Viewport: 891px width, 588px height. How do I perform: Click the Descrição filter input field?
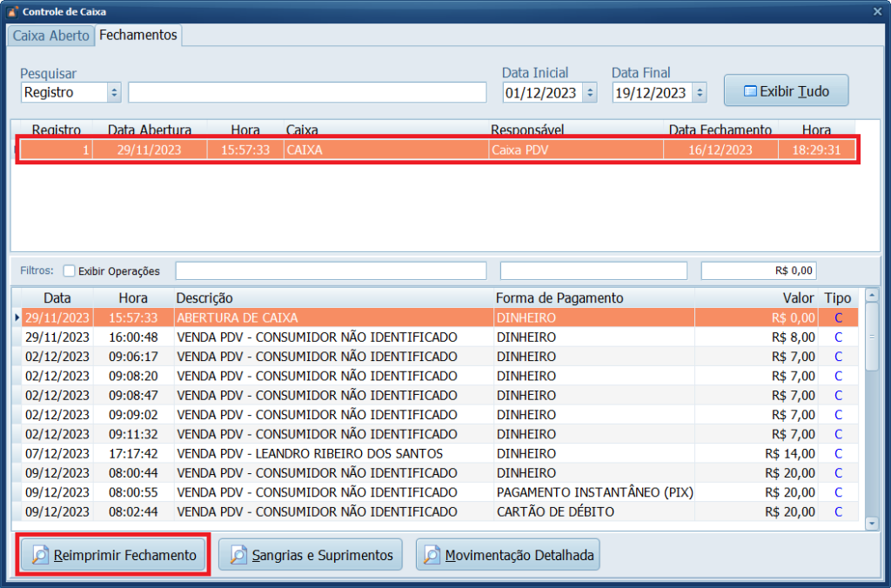[x=331, y=271]
